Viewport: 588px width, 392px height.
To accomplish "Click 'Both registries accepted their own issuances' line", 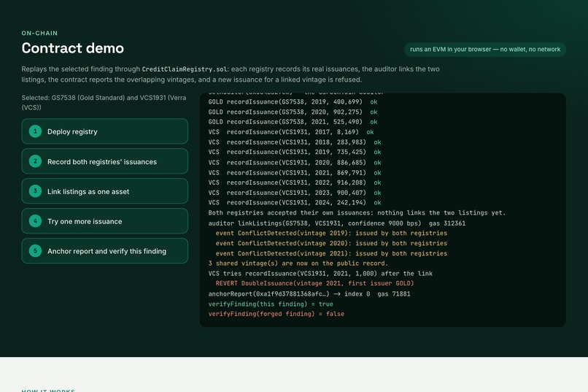I will (x=357, y=212).
